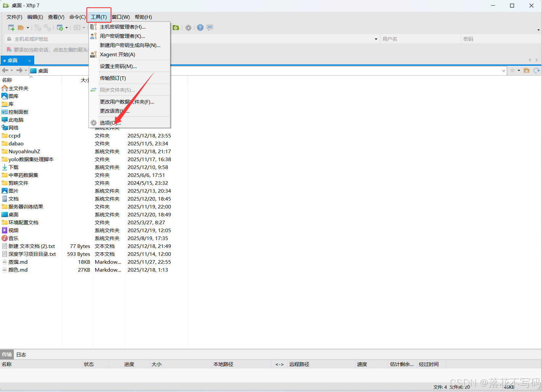This screenshot has width=542, height=392.
Task: Select 主机密钥管理者(H) from the Tools menu
Action: (130, 27)
